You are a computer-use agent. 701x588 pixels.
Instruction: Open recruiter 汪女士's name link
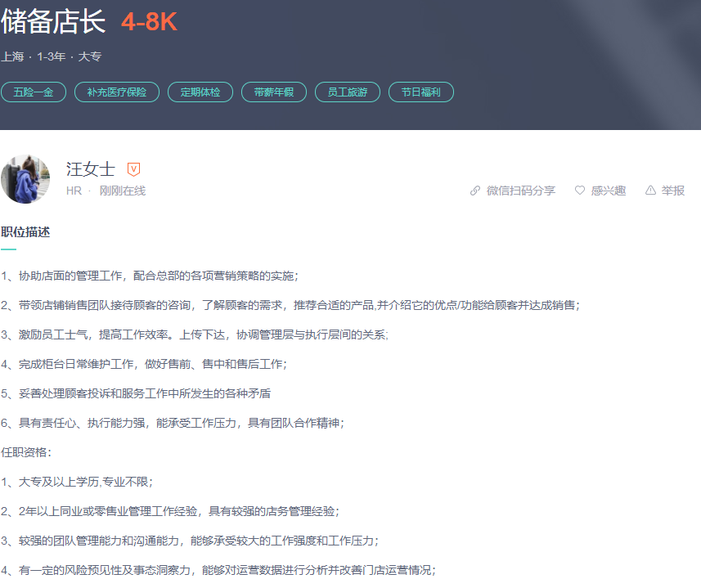click(x=91, y=169)
